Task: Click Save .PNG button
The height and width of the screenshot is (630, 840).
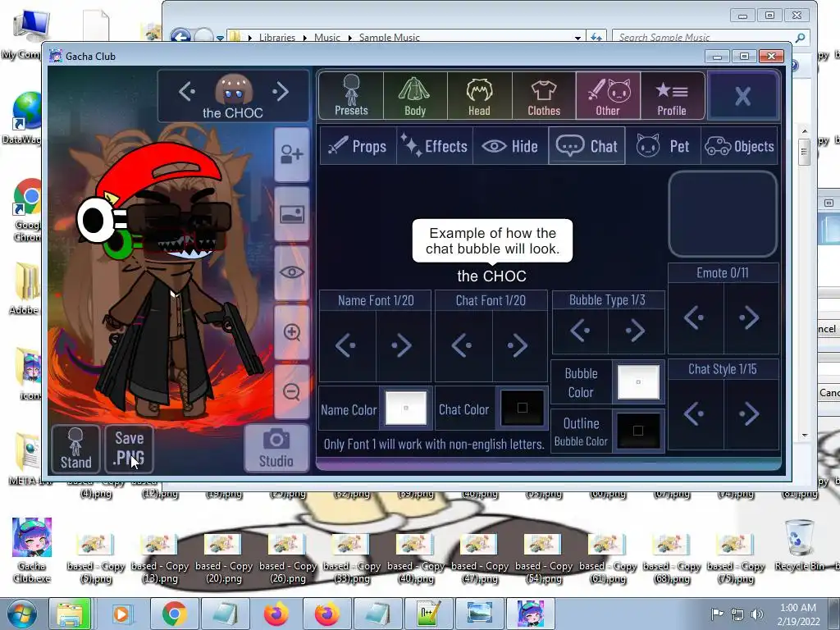Action: (129, 449)
